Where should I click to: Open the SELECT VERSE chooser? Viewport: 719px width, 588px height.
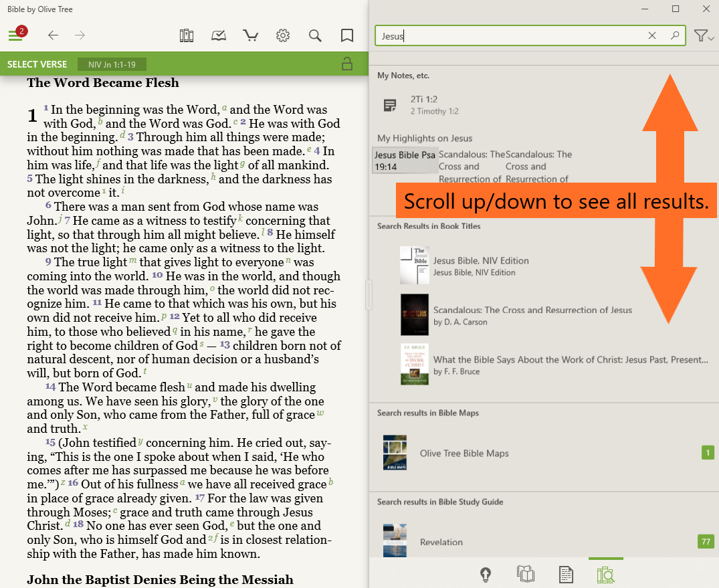[37, 64]
